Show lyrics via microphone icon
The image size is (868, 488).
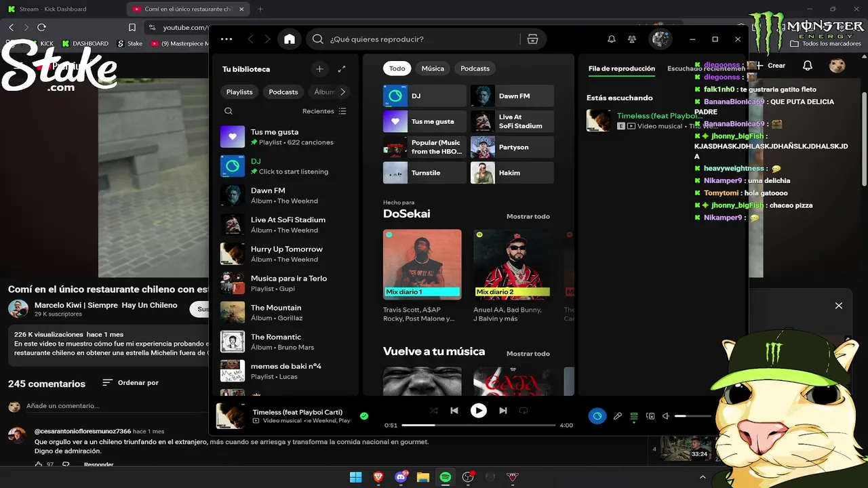tap(618, 416)
